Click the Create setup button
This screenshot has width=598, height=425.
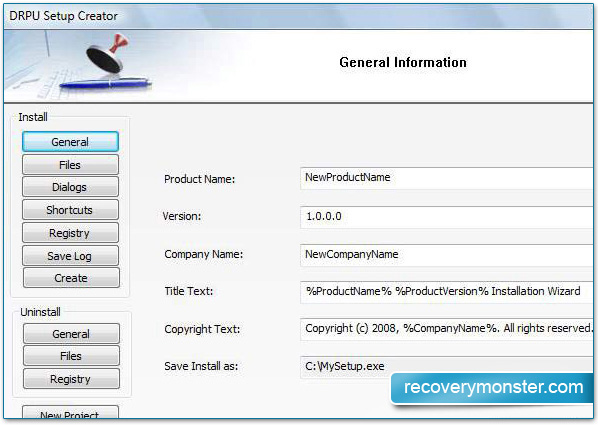pos(71,278)
